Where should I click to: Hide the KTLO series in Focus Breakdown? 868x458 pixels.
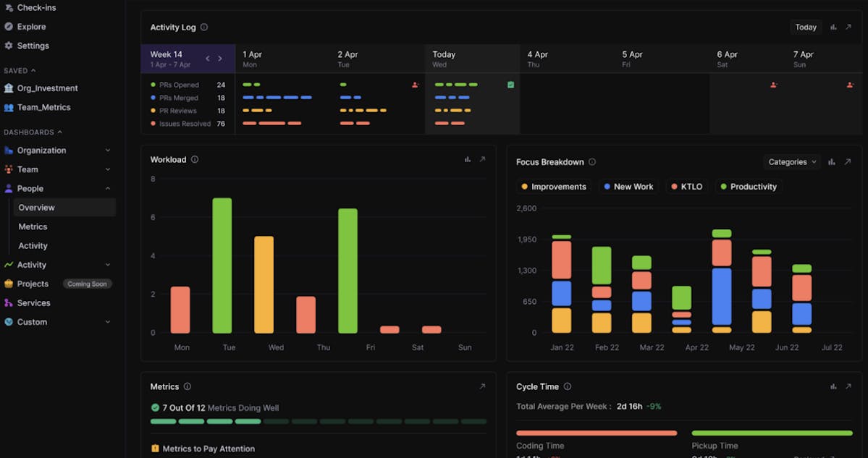pos(686,186)
